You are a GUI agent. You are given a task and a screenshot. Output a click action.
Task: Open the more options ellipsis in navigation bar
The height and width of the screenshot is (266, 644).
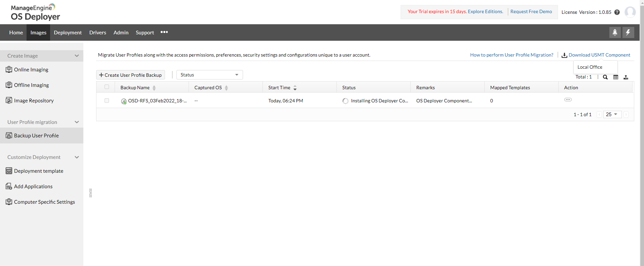pos(164,32)
